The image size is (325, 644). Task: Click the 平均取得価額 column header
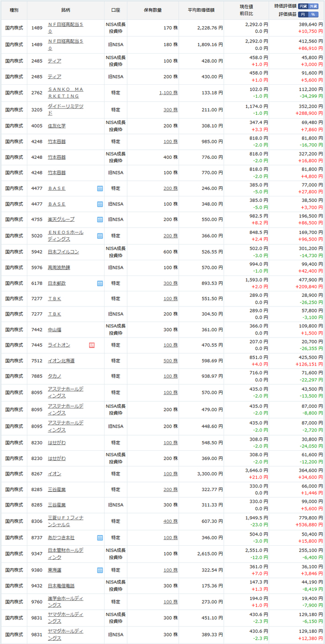click(202, 10)
